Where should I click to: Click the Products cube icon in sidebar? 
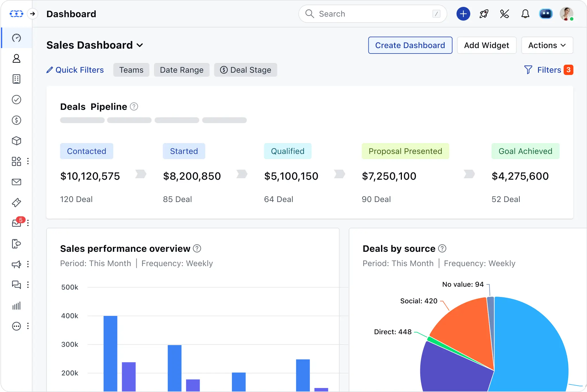pos(16,141)
